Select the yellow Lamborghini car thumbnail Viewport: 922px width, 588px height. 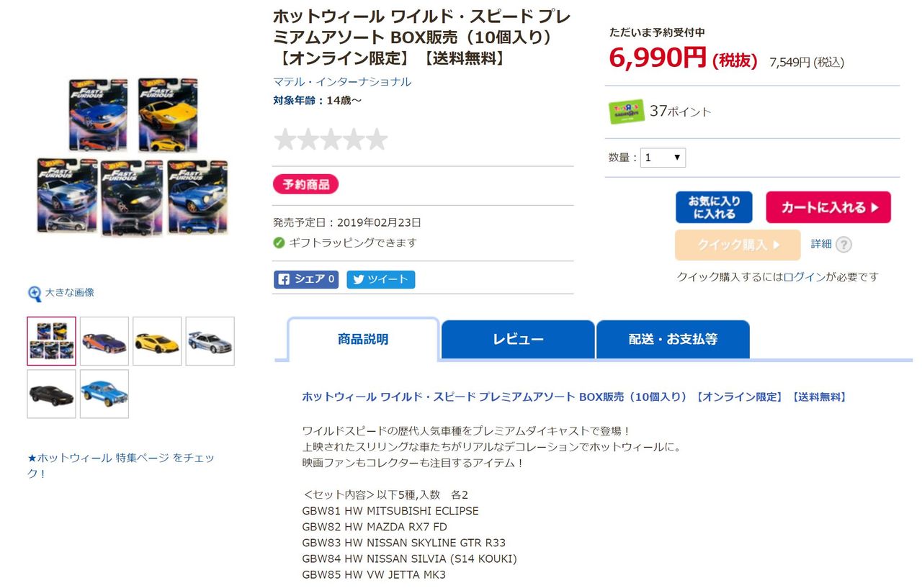pyautogui.click(x=157, y=341)
